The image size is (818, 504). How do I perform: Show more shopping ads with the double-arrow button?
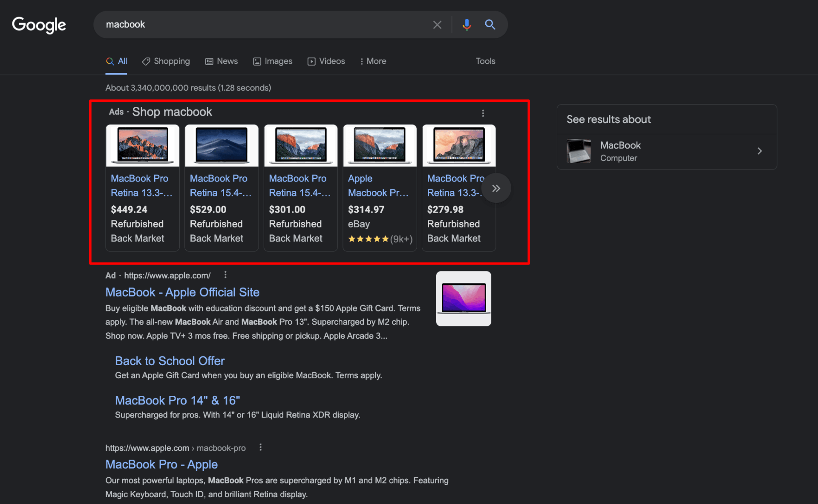click(496, 188)
